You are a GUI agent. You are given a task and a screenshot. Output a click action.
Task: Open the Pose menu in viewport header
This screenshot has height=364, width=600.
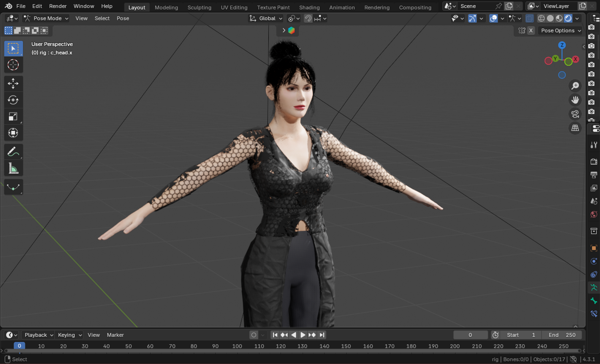pos(123,18)
